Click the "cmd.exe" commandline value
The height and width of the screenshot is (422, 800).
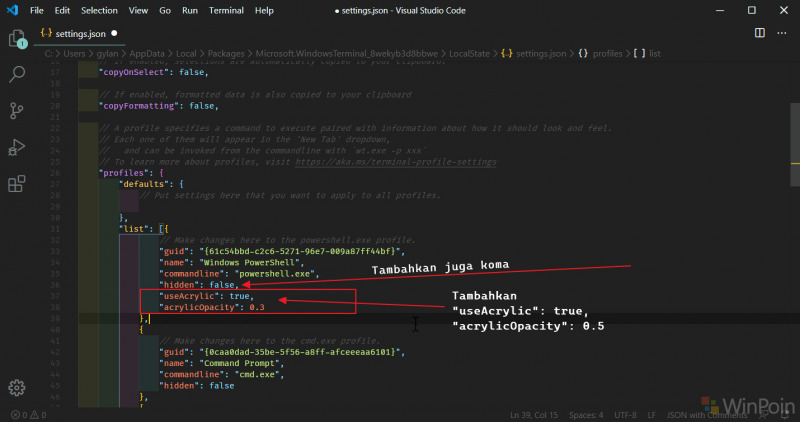(257, 375)
